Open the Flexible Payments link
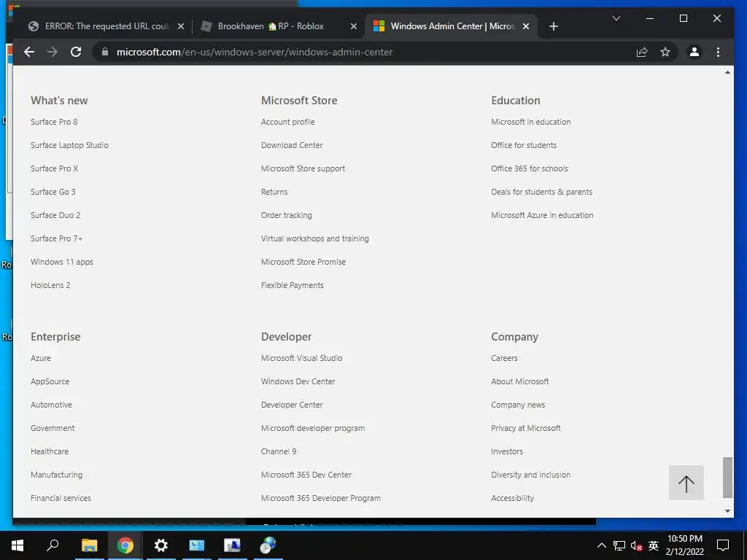 [292, 285]
